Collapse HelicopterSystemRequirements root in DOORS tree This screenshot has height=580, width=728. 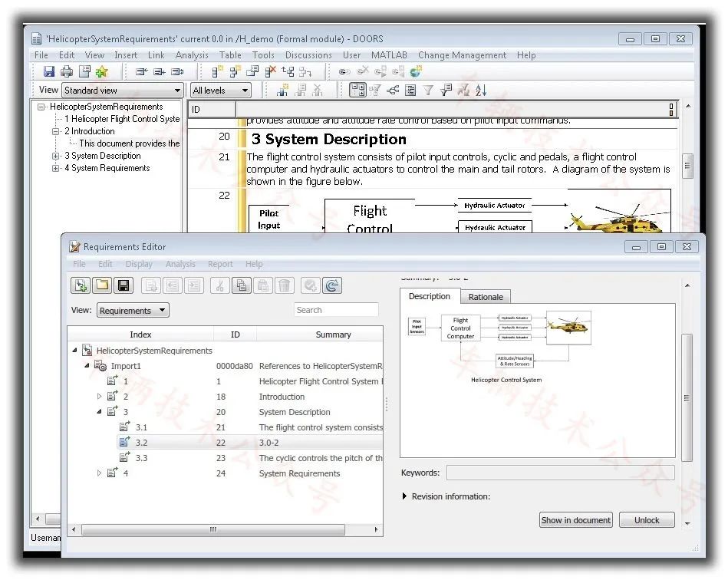click(41, 107)
